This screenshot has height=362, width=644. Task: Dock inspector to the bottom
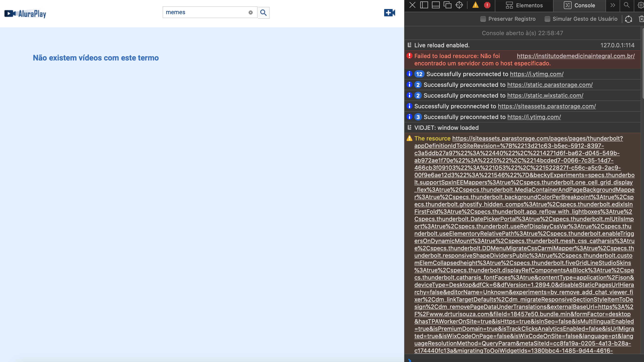tap(436, 5)
